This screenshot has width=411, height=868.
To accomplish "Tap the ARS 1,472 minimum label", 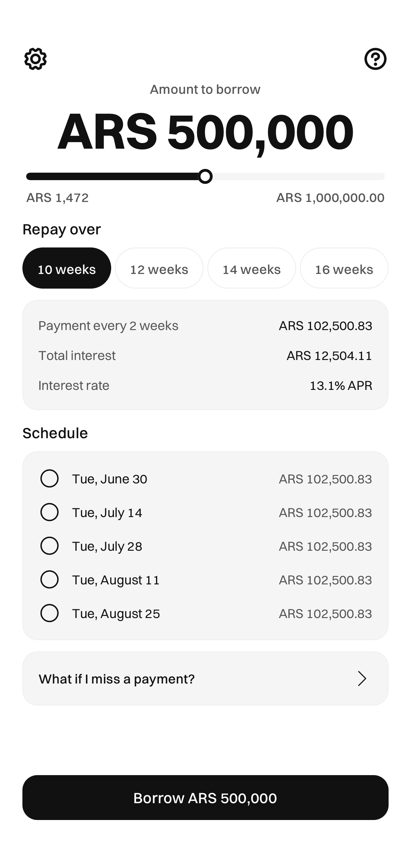I will (58, 198).
